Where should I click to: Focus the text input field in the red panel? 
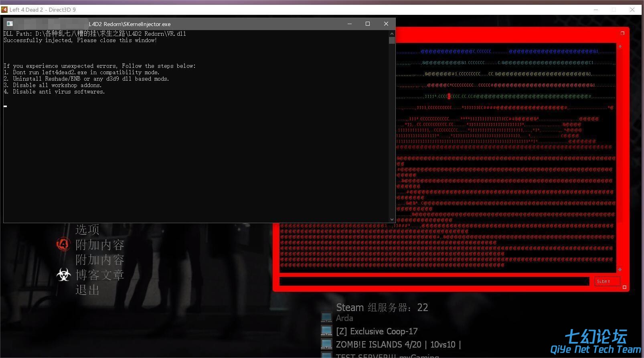434,281
